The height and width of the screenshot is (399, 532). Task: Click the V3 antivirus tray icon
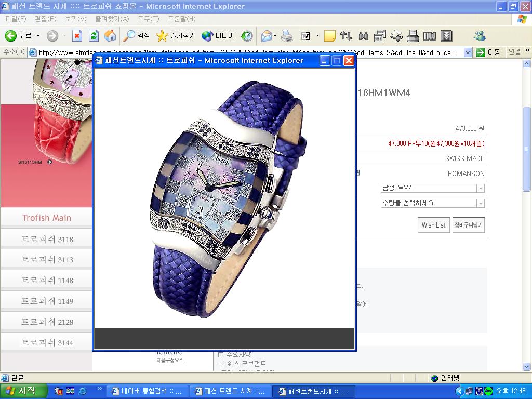click(479, 391)
